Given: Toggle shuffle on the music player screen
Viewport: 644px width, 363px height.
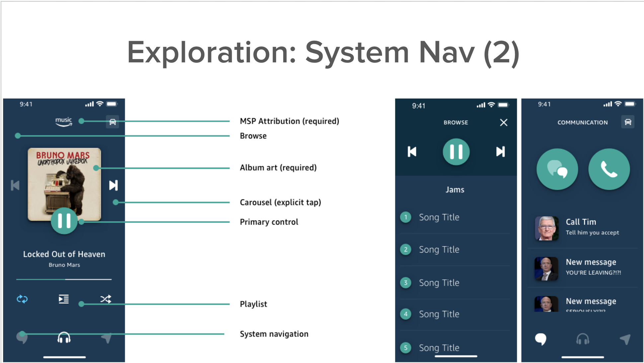Looking at the screenshot, I should point(106,299).
